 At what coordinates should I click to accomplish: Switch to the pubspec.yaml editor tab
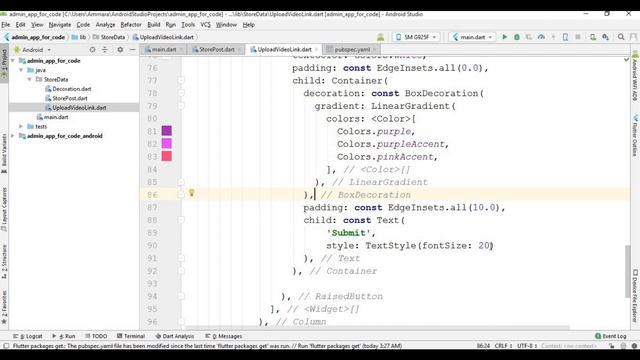click(352, 49)
